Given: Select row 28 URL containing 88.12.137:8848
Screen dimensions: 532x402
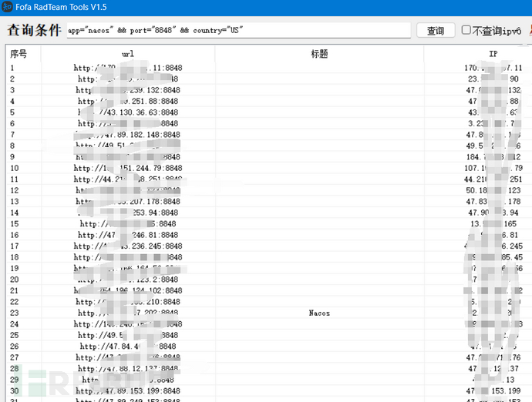Looking at the screenshot, I should coord(128,368).
